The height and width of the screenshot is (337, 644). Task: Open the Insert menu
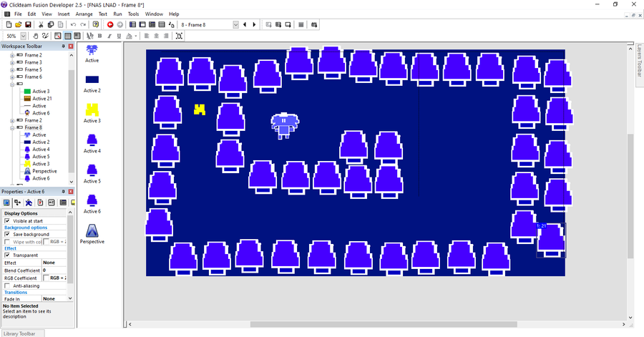[x=64, y=14]
